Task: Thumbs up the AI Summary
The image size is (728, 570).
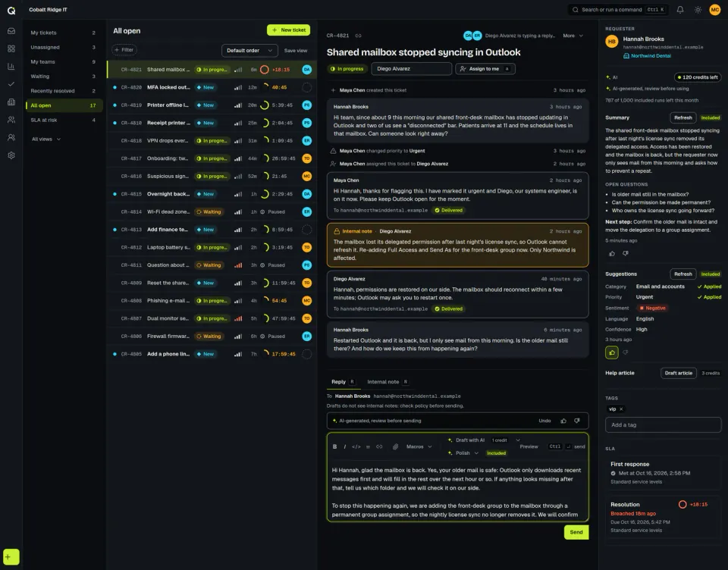Action: click(x=612, y=253)
